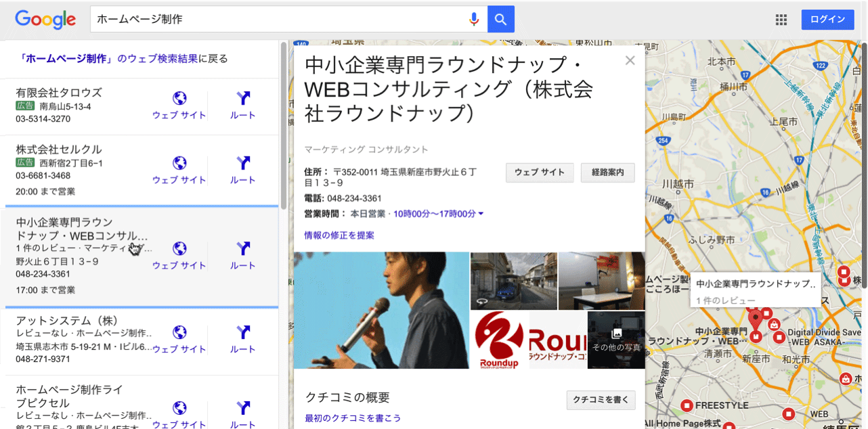Click phone number 048-271-9371
The image size is (868, 429).
[43, 359]
